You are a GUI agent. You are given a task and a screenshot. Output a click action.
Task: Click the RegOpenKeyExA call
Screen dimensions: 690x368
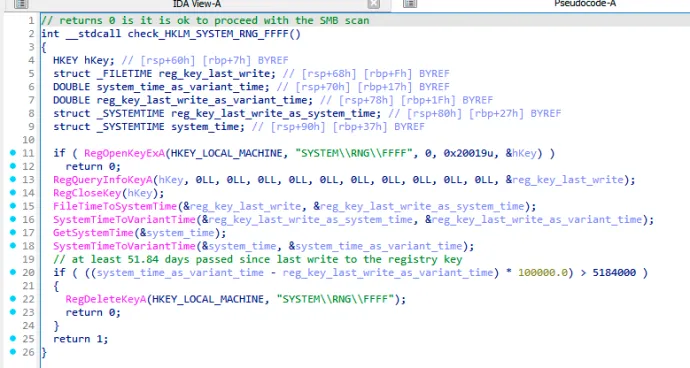pyautogui.click(x=125, y=153)
